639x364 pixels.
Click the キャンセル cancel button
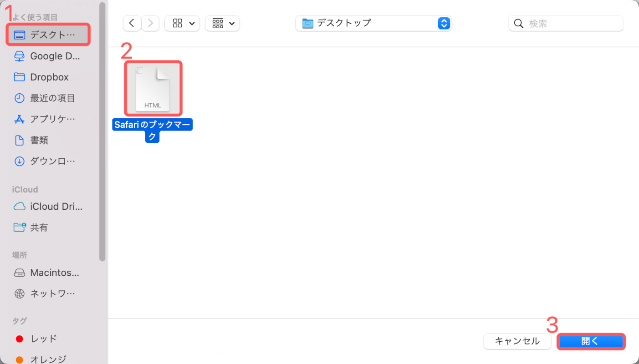pyautogui.click(x=517, y=341)
